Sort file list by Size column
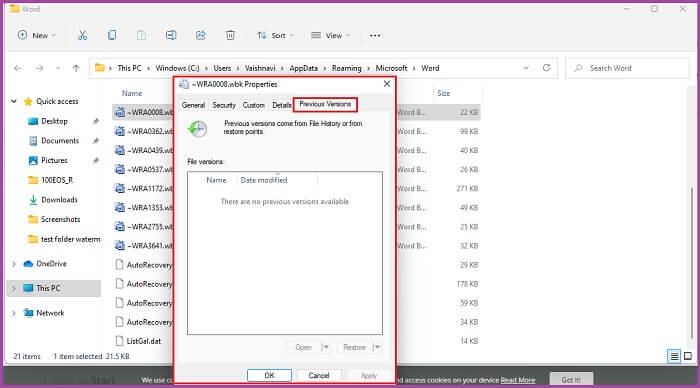The height and width of the screenshot is (388, 700). tap(443, 93)
